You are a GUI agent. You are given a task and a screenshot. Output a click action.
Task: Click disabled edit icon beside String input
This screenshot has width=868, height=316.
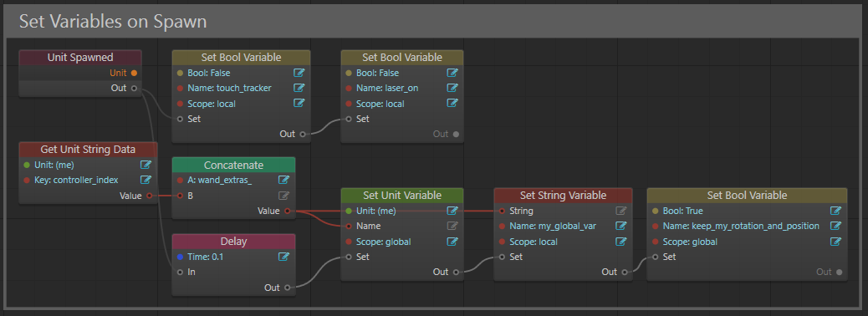click(x=621, y=211)
